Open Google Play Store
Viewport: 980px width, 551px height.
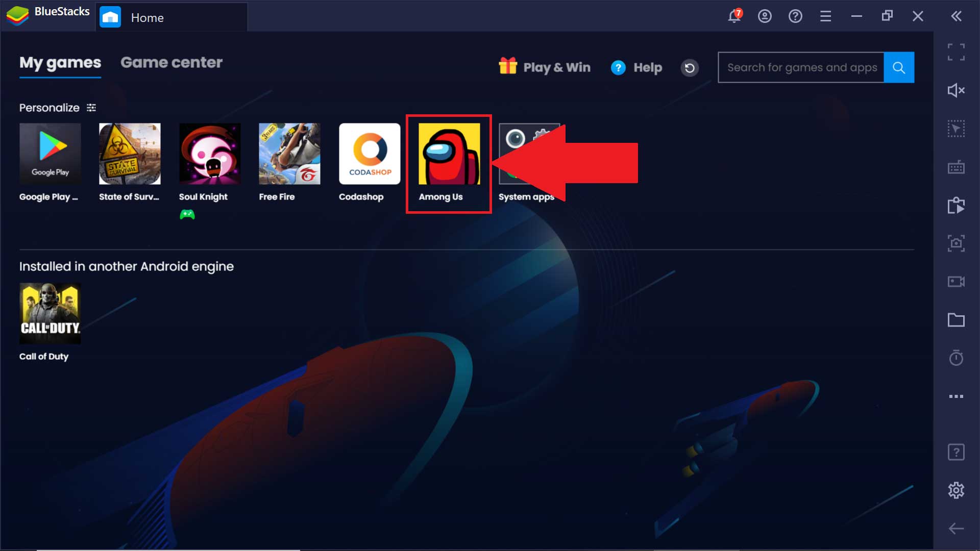coord(50,154)
